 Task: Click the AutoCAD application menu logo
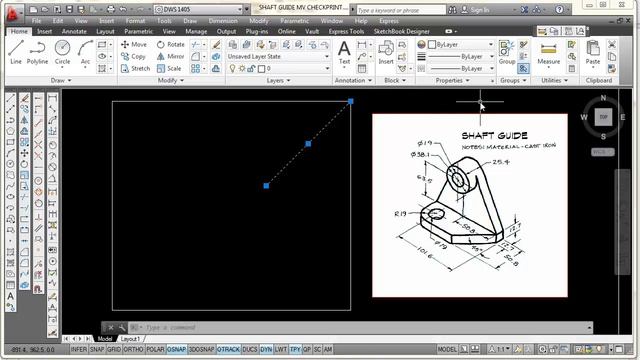click(x=13, y=13)
